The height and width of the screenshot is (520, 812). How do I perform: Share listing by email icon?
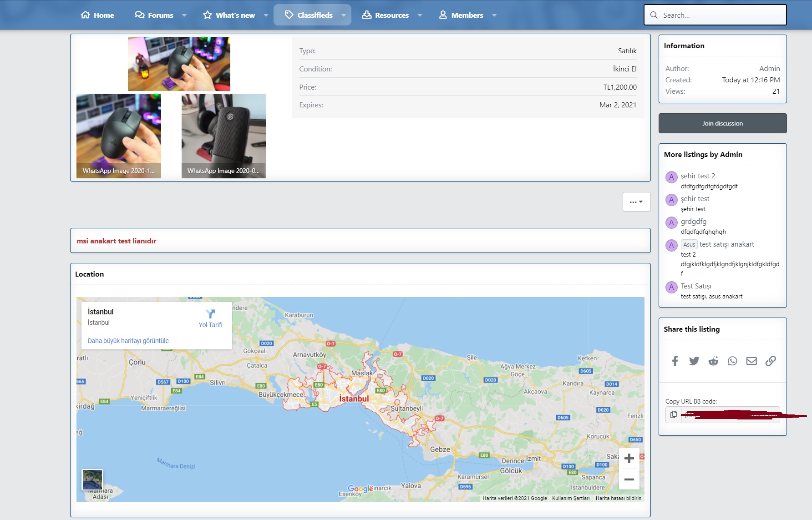751,361
